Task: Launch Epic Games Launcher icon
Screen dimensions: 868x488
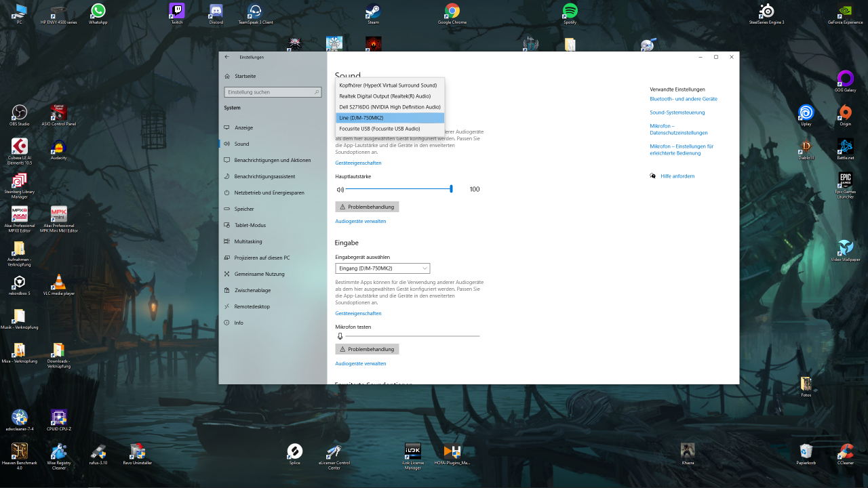Action: click(x=845, y=184)
